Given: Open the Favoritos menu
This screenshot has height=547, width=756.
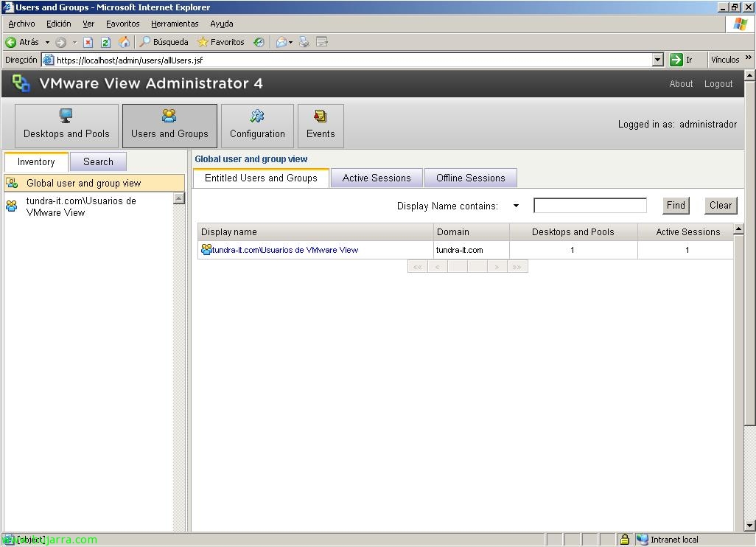Looking at the screenshot, I should click(x=122, y=24).
